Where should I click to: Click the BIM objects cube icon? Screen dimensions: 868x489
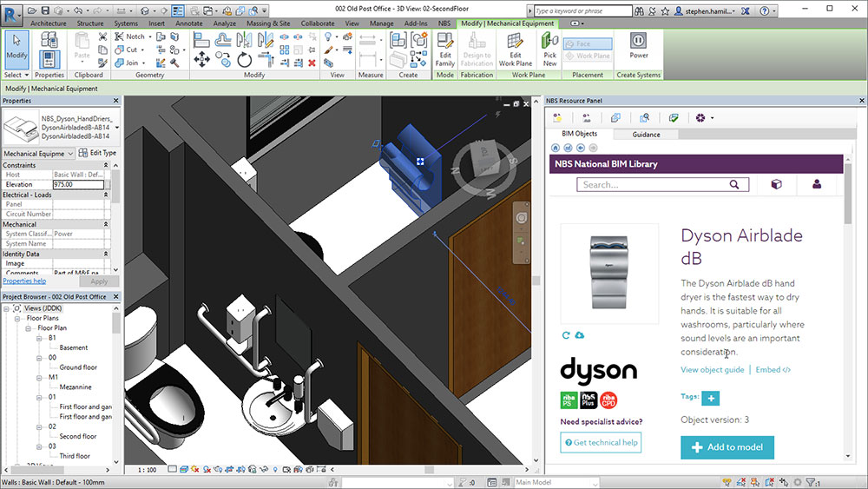[777, 184]
